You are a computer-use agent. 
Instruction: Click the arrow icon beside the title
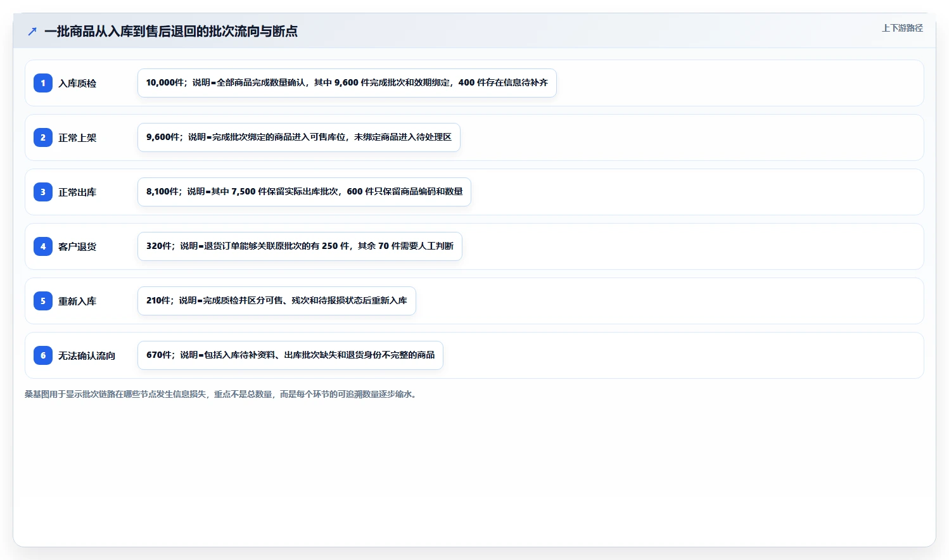[32, 31]
